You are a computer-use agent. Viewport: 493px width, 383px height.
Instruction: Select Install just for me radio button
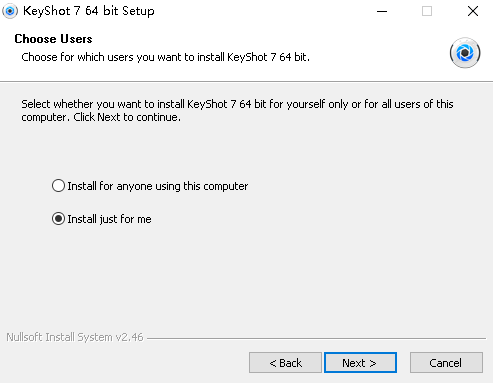coord(58,219)
